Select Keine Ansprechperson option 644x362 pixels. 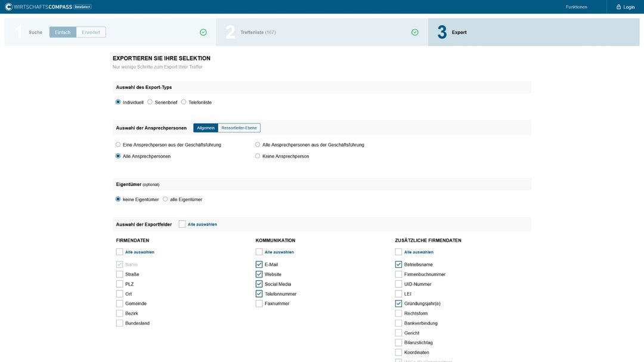pos(258,156)
